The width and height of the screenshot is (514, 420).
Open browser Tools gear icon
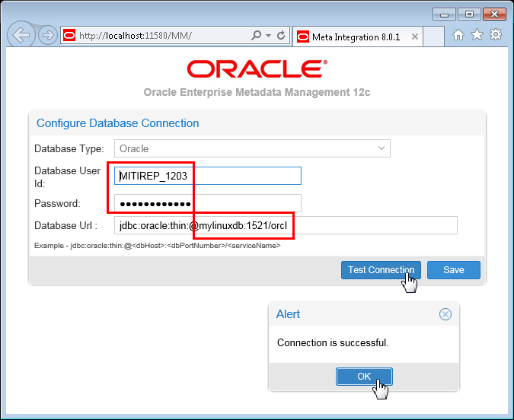pyautogui.click(x=496, y=34)
